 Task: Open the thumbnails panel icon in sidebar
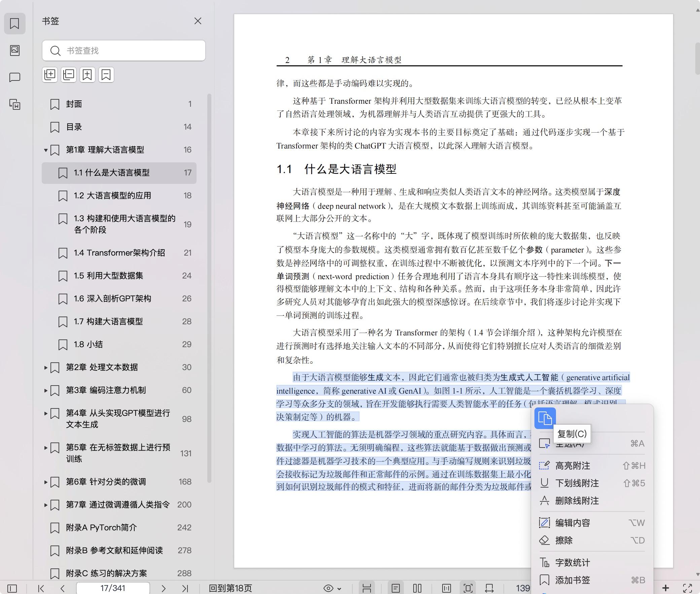click(15, 51)
